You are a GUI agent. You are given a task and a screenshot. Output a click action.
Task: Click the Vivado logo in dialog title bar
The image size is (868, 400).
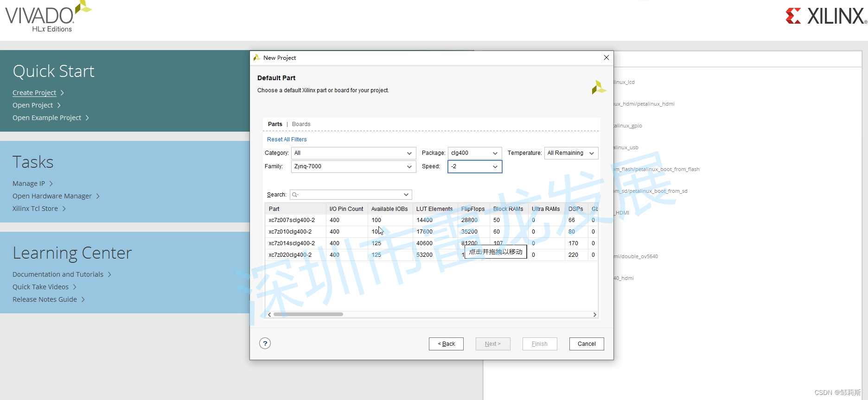[x=257, y=57]
